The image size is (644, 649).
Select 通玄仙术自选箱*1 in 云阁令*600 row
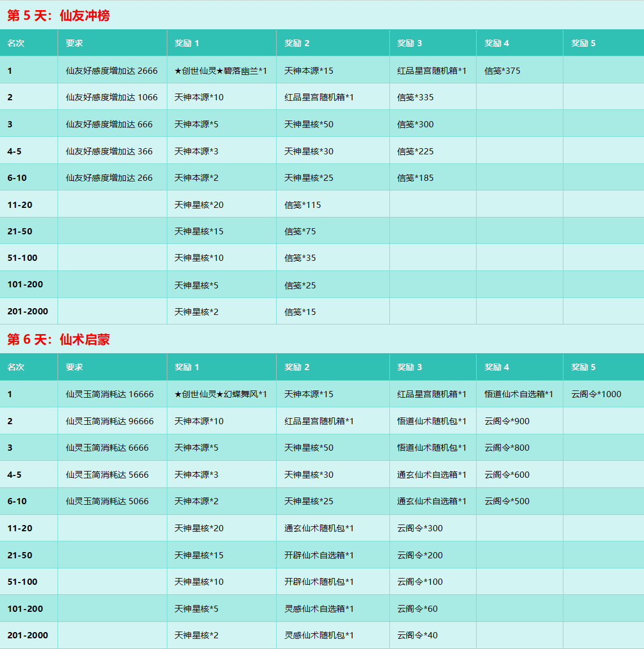(x=432, y=475)
